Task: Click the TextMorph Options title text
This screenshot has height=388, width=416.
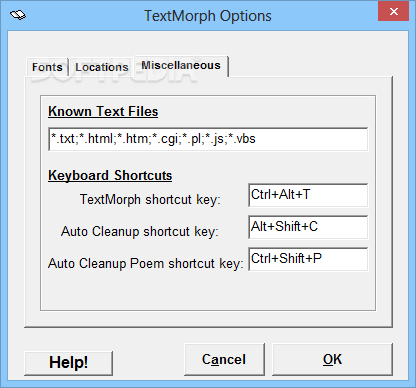Action: [208, 16]
